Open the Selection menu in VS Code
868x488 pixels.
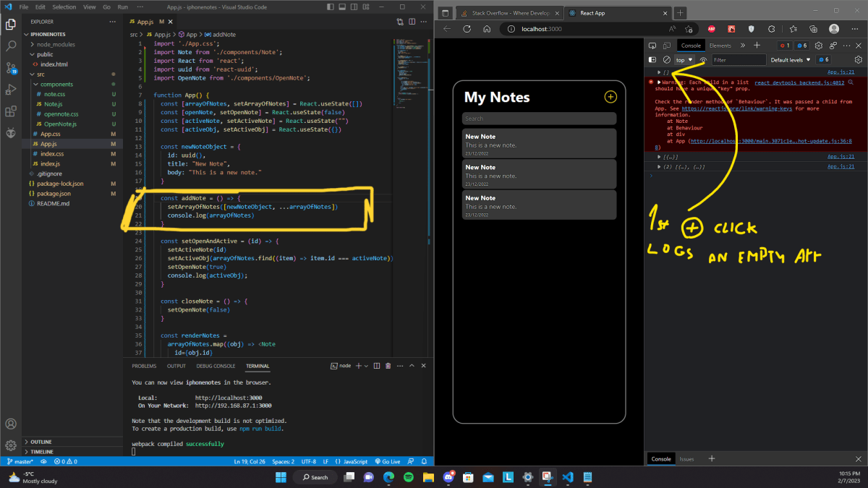64,7
